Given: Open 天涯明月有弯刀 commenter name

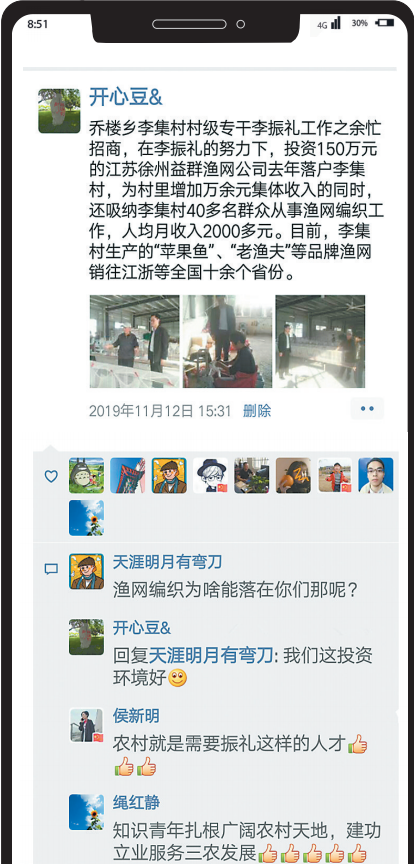Looking at the screenshot, I should [x=168, y=562].
